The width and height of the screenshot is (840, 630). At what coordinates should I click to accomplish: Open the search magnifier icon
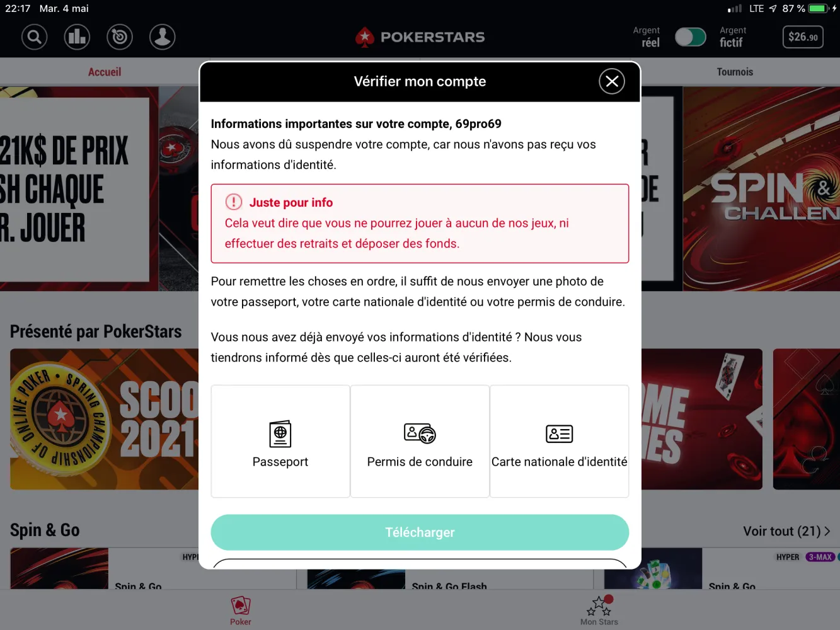pyautogui.click(x=35, y=37)
